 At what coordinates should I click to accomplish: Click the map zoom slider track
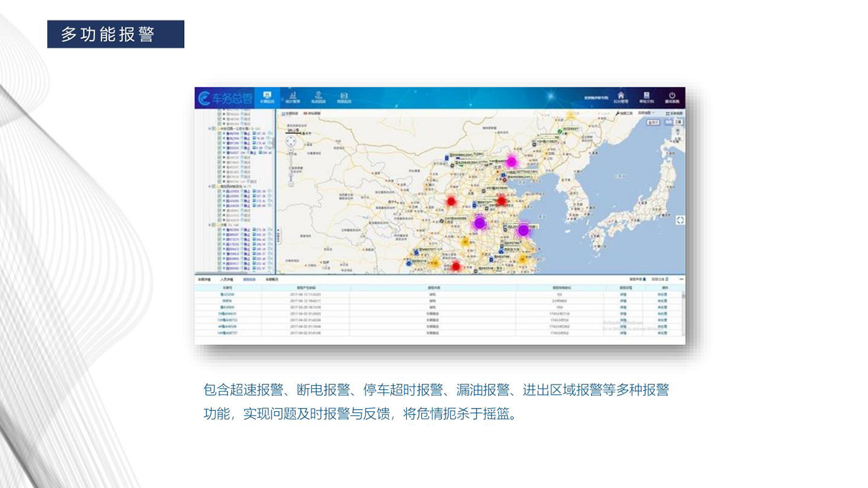(291, 171)
